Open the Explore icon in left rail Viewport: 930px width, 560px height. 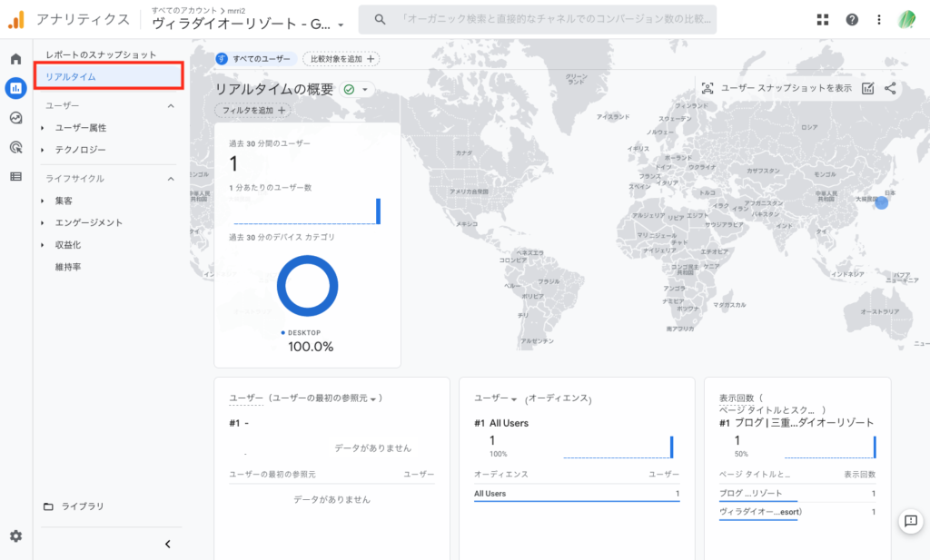pyautogui.click(x=15, y=117)
